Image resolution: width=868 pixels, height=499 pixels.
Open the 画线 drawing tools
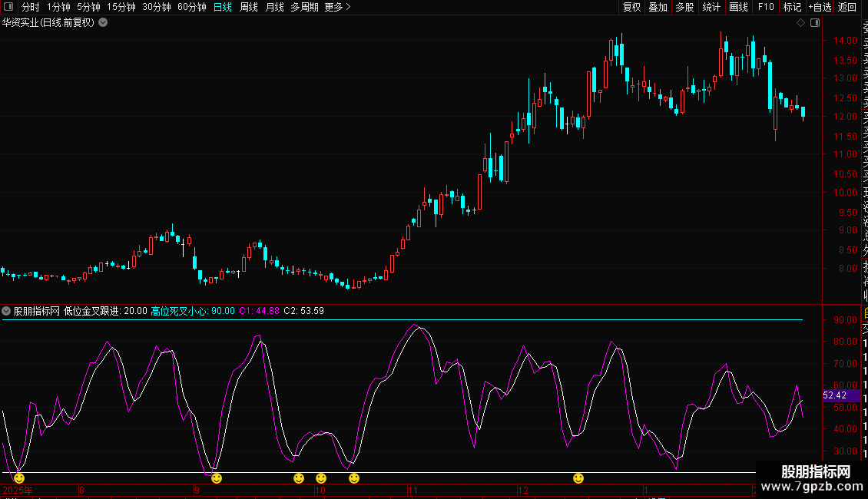738,7
